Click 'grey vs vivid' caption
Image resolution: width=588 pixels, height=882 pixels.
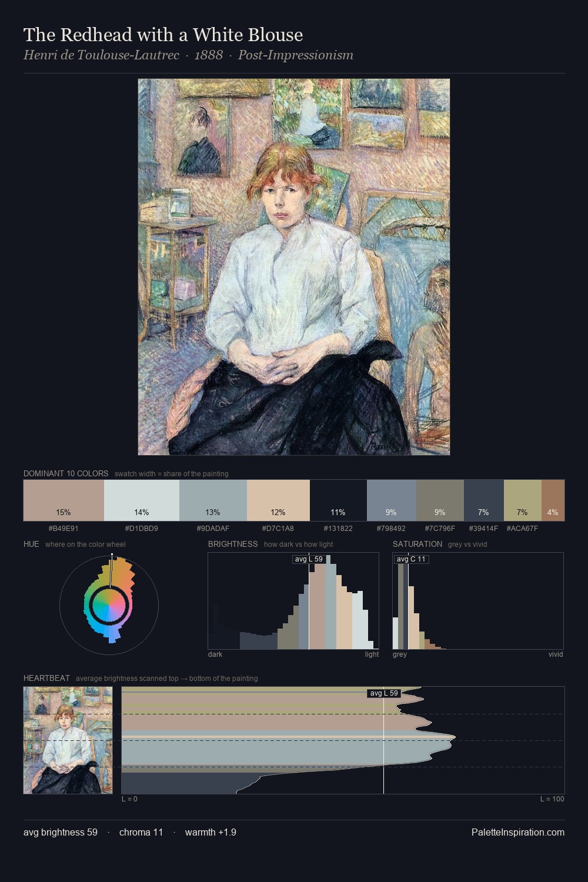467,544
